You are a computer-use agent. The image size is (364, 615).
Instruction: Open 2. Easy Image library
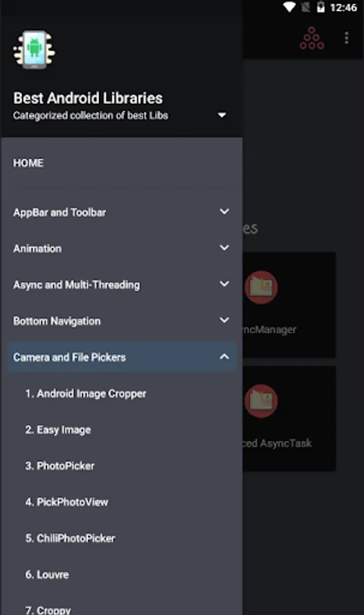tap(58, 430)
